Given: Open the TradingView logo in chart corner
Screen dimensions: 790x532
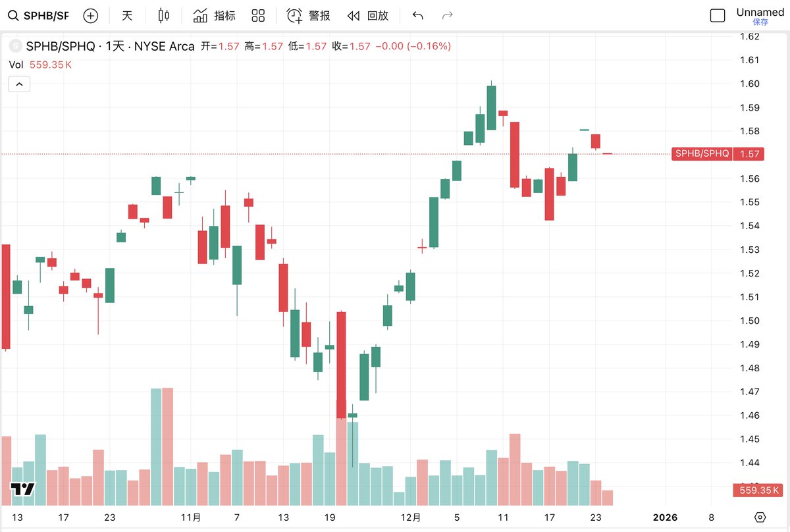Looking at the screenshot, I should (x=22, y=489).
